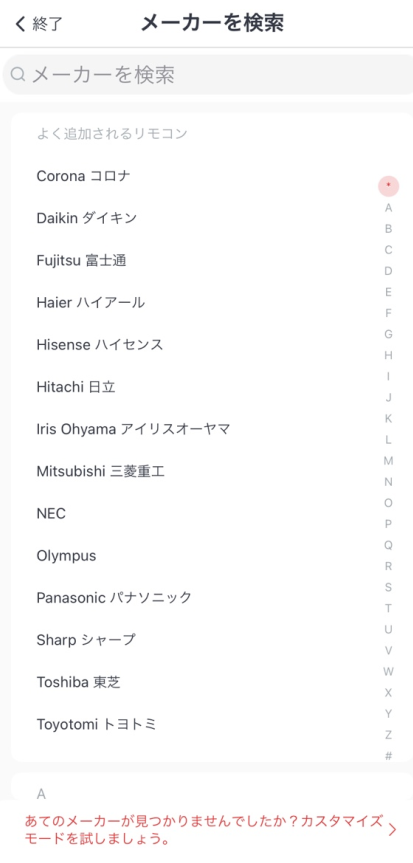Select the red star index marker
This screenshot has width=413, height=863.
389,186
